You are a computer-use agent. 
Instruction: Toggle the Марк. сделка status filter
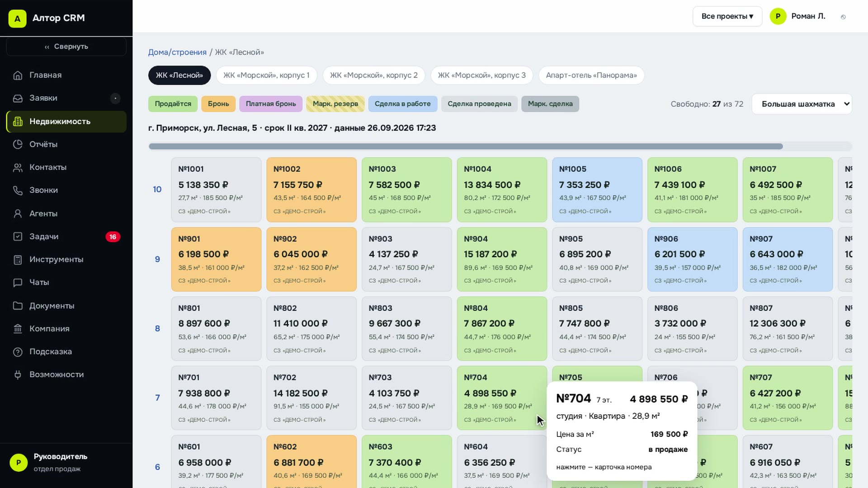click(550, 104)
